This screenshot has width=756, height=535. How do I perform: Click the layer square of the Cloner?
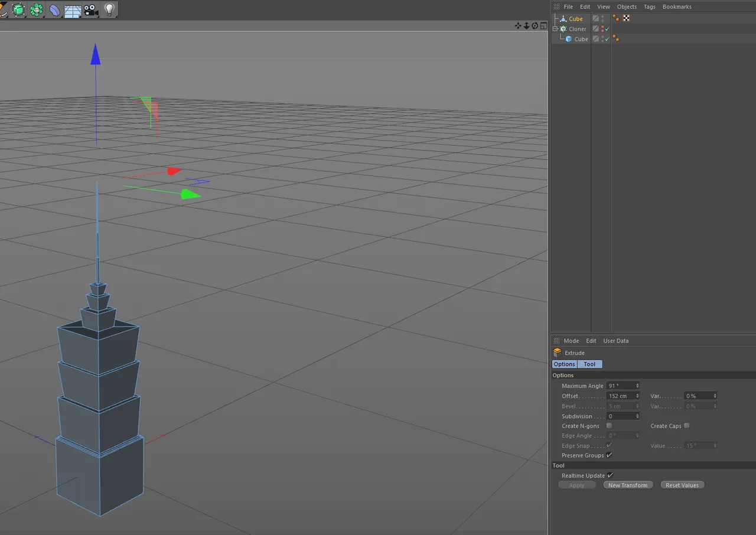[595, 28]
